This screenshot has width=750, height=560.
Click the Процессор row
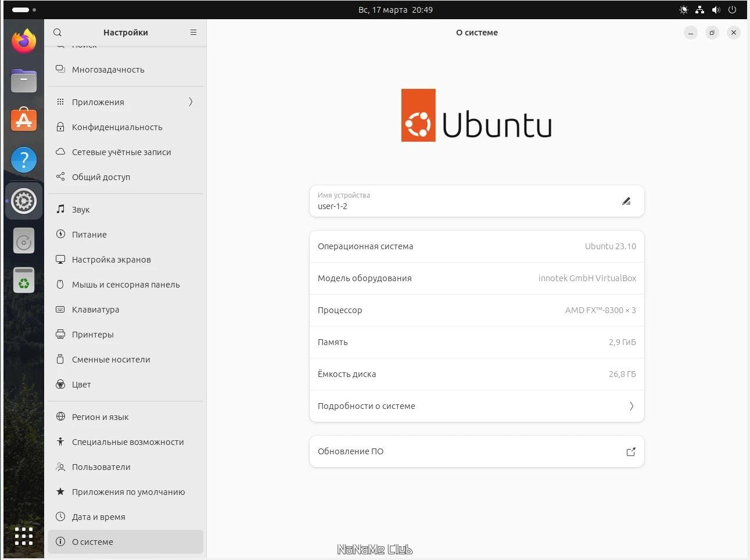pos(477,310)
